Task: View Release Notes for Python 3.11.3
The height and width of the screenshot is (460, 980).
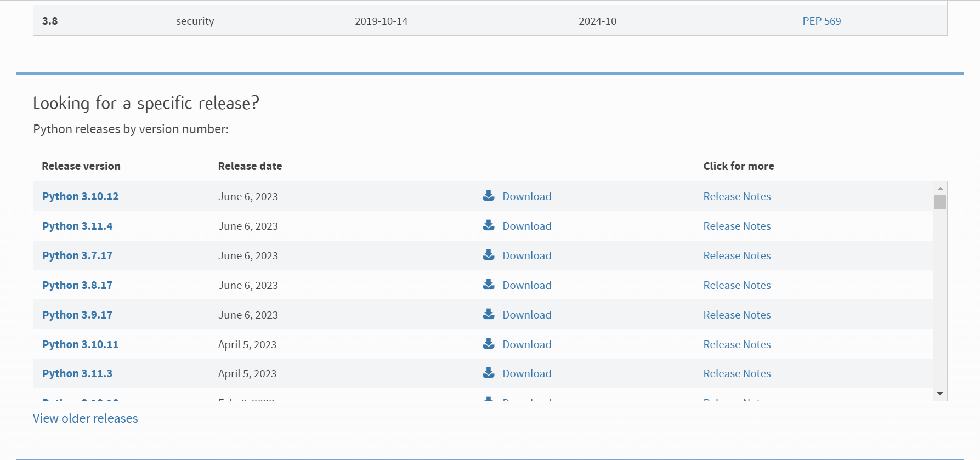Action: (737, 373)
